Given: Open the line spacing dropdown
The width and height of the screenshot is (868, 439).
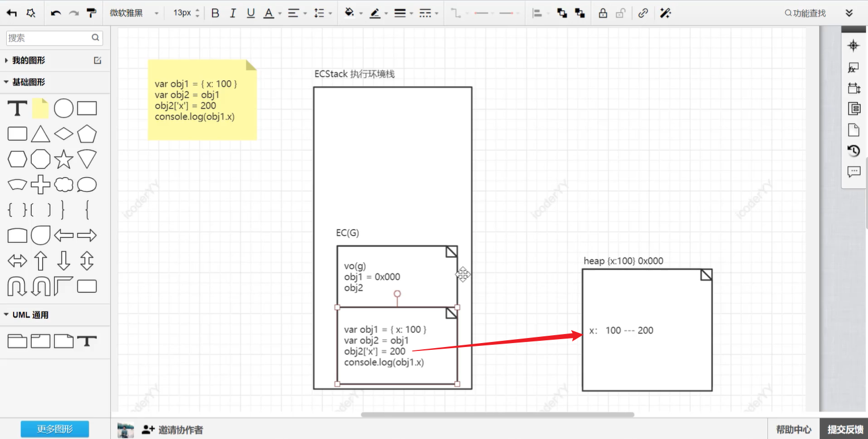Looking at the screenshot, I should [322, 13].
